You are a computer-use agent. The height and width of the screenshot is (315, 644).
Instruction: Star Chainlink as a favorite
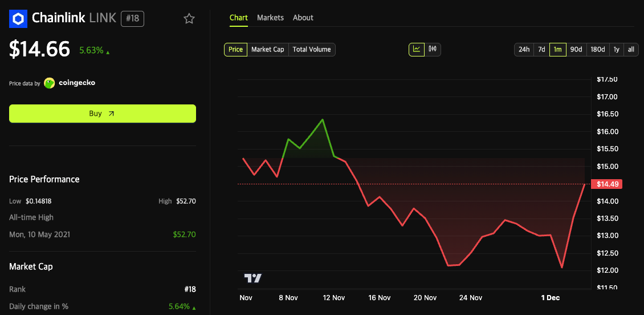(189, 19)
